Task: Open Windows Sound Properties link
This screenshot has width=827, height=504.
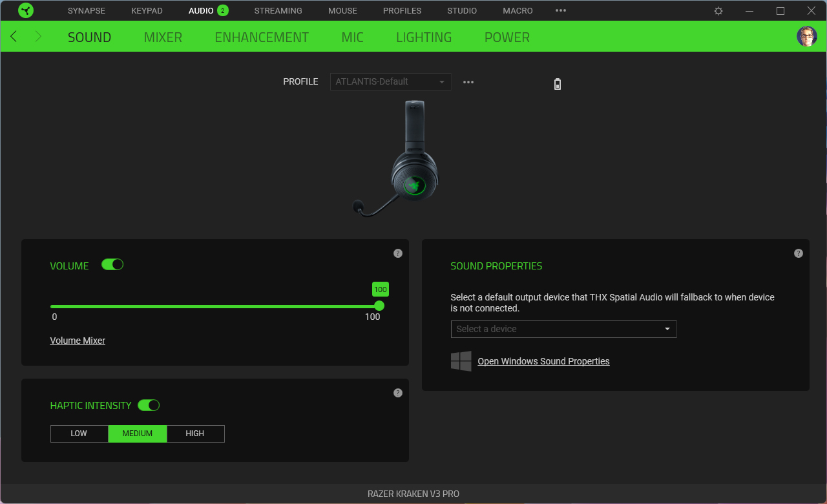Action: click(543, 361)
